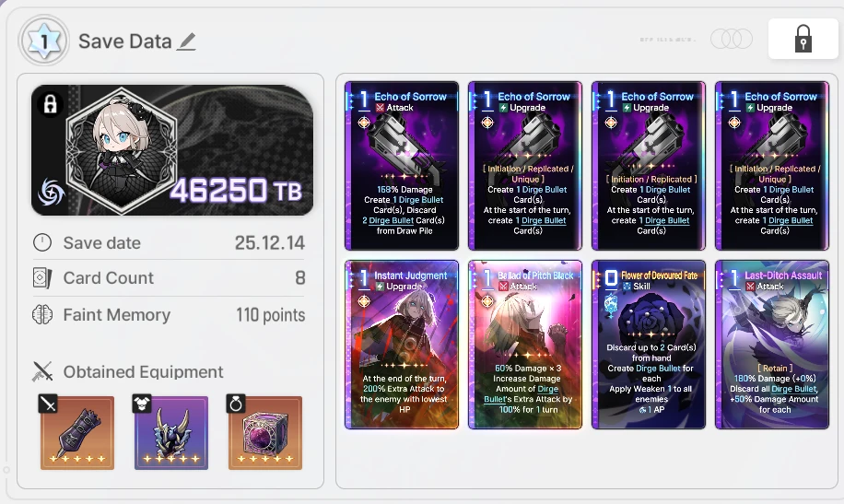Screen dimensions: 844x504
Task: Open the Instant Judgment upgrade card
Action: click(402, 345)
